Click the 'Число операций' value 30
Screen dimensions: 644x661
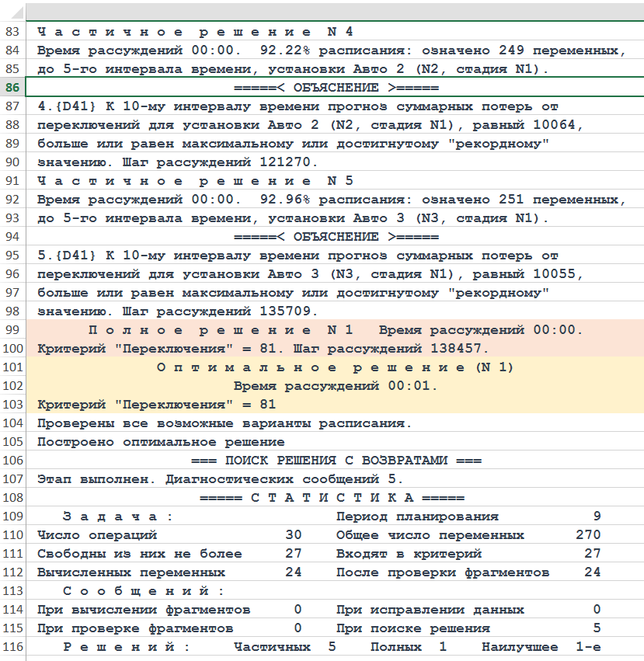[x=293, y=535]
